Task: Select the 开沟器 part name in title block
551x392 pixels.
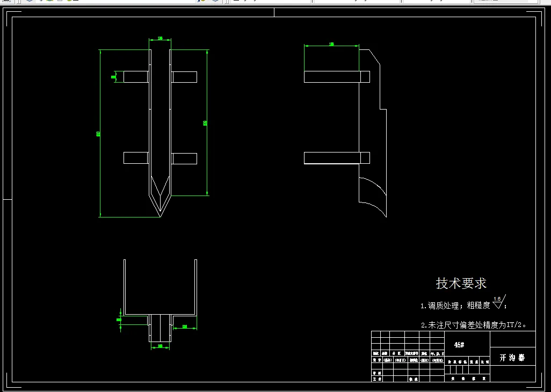Action: pyautogui.click(x=512, y=358)
